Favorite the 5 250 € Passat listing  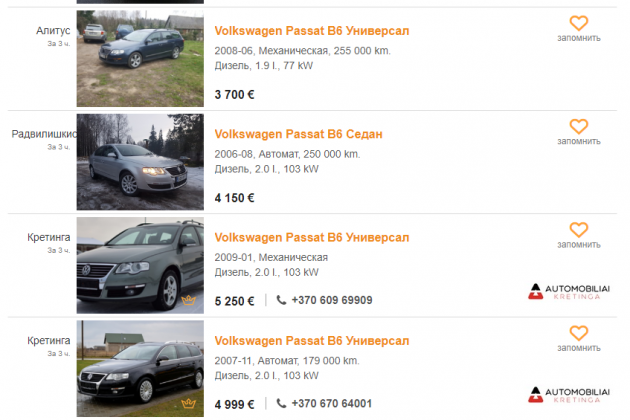579,230
